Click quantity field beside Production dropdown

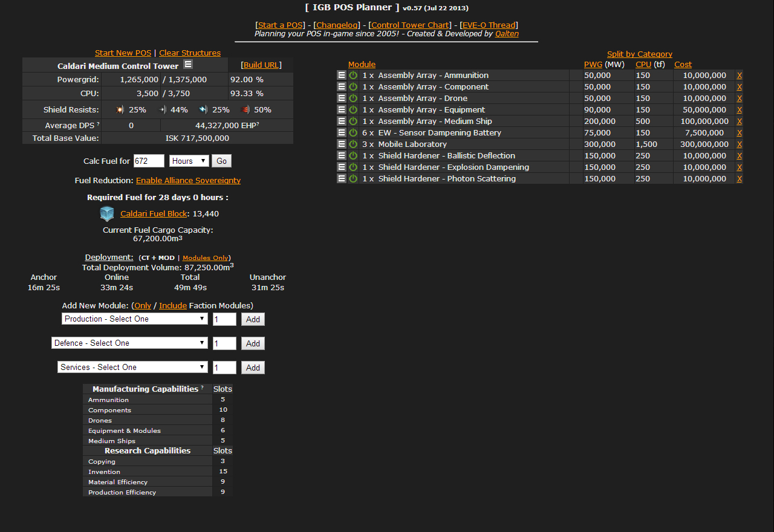pyautogui.click(x=224, y=319)
